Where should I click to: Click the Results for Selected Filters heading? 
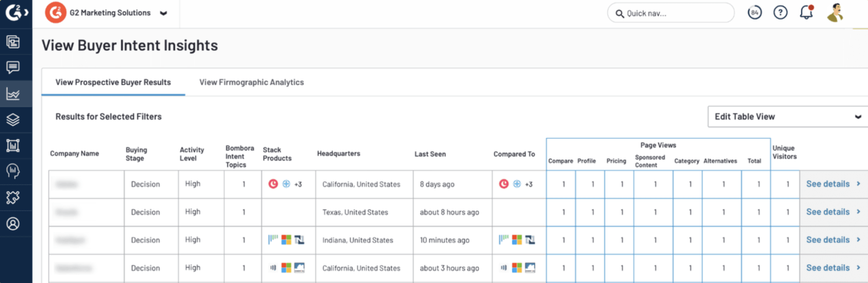point(108,117)
